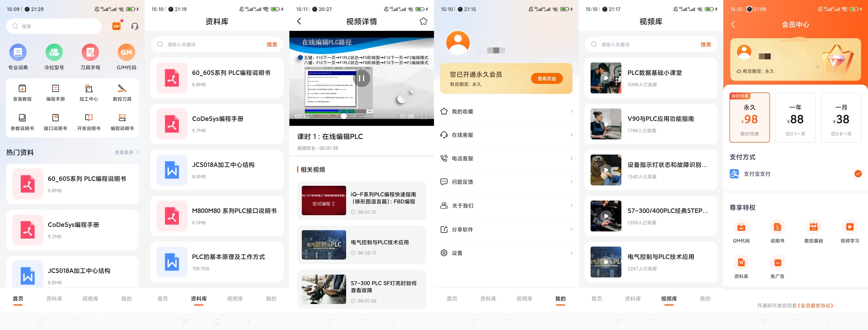Open related video iQ-F系列PLC编程快速指南
The image size is (868, 330).
point(362,200)
